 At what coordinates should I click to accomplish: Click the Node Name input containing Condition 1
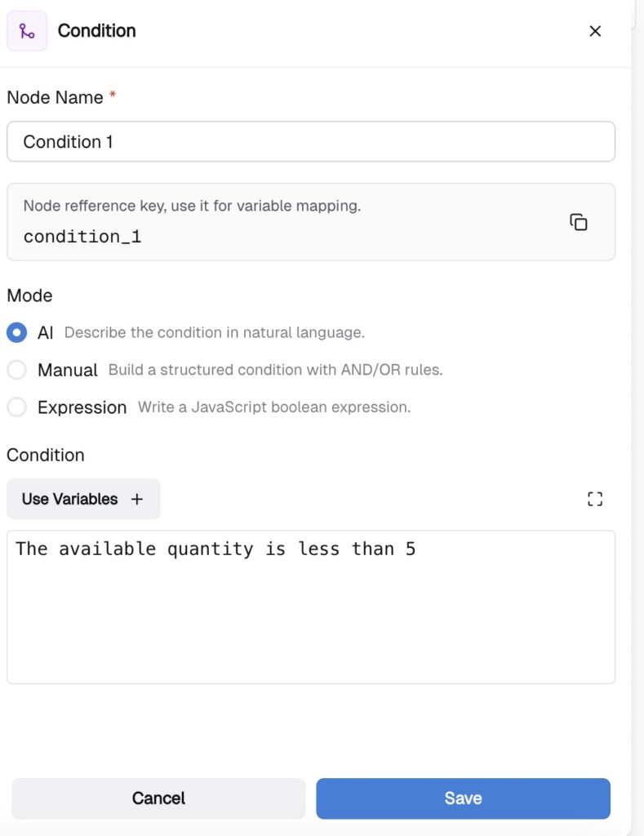(310, 142)
